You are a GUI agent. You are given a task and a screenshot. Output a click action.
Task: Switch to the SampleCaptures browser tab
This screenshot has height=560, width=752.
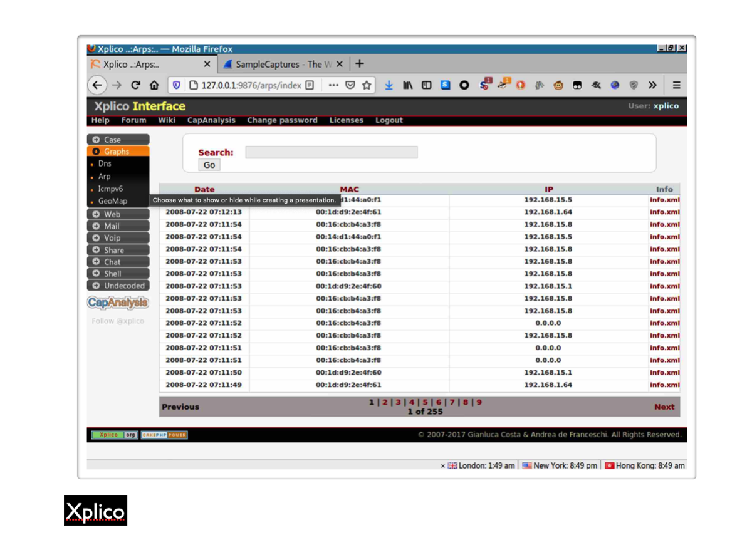[280, 65]
